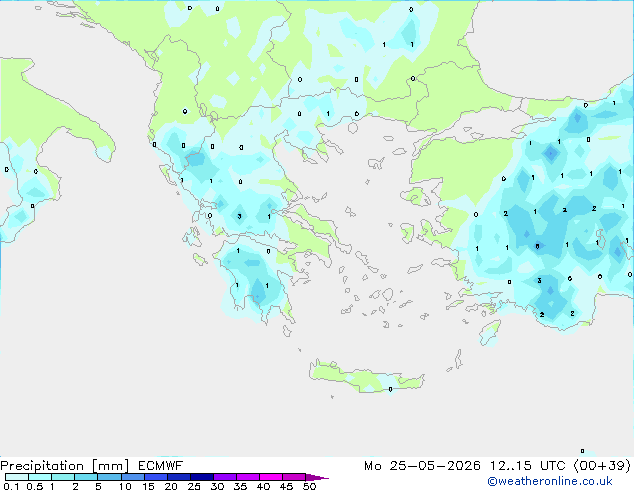Click the 1–2 mm legend color swatch
634x490 pixels.
[63, 477]
